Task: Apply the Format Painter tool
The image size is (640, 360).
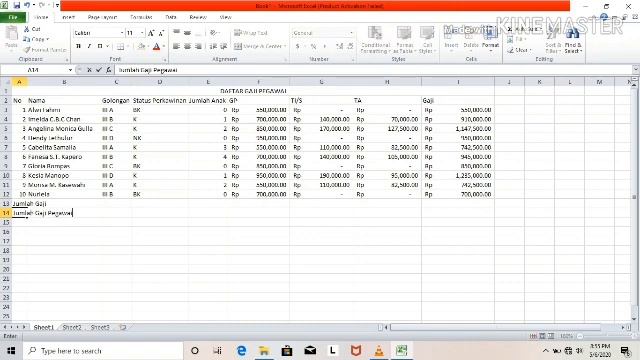Action: coord(45,50)
